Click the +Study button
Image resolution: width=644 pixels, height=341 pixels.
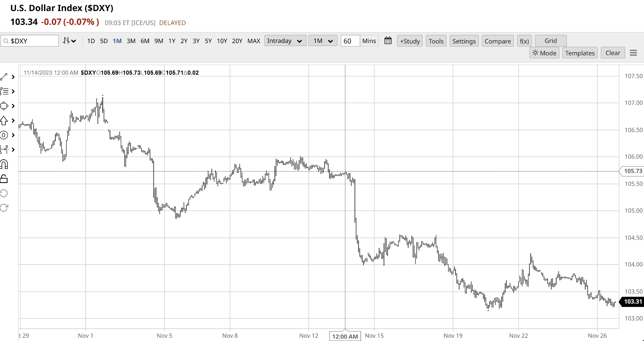pyautogui.click(x=409, y=41)
